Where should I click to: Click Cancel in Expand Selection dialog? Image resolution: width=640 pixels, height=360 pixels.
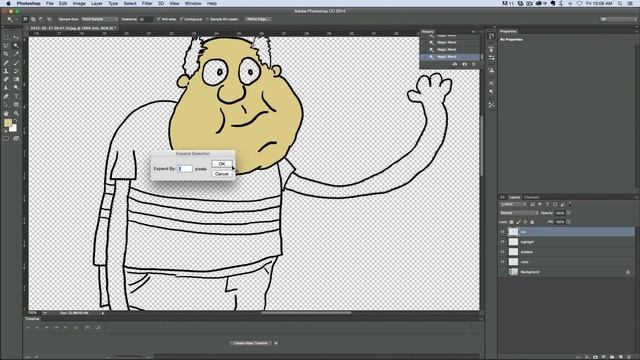[x=222, y=174]
